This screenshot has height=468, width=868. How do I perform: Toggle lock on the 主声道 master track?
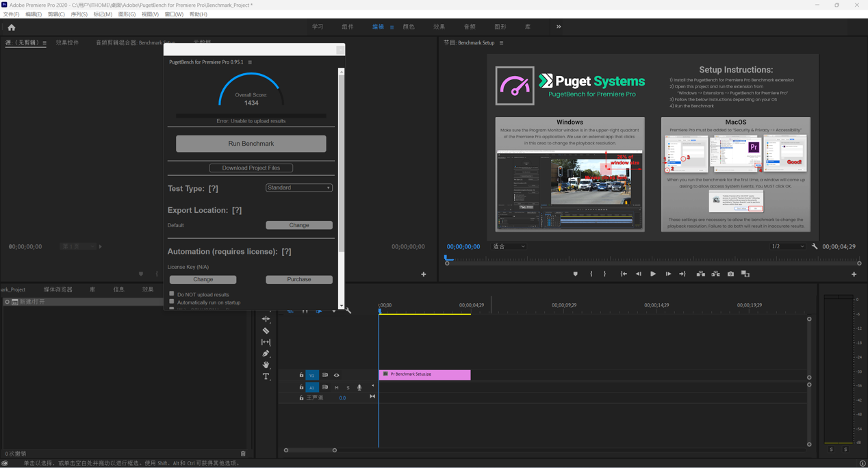pos(301,398)
